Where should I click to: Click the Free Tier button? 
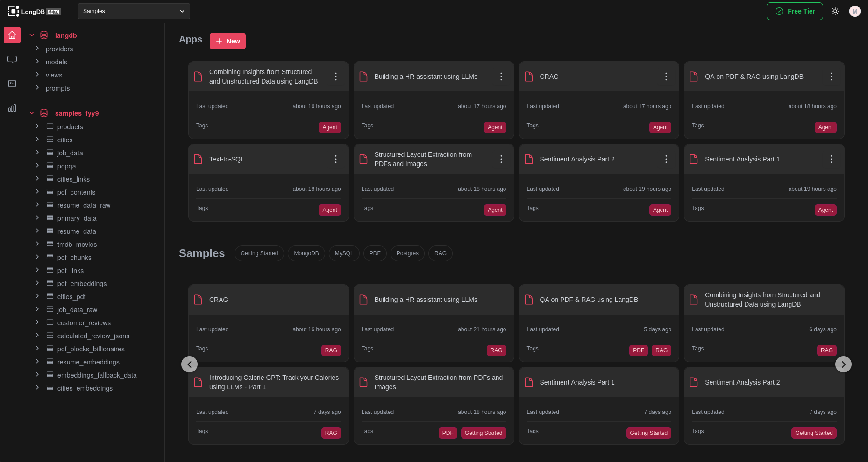(795, 11)
